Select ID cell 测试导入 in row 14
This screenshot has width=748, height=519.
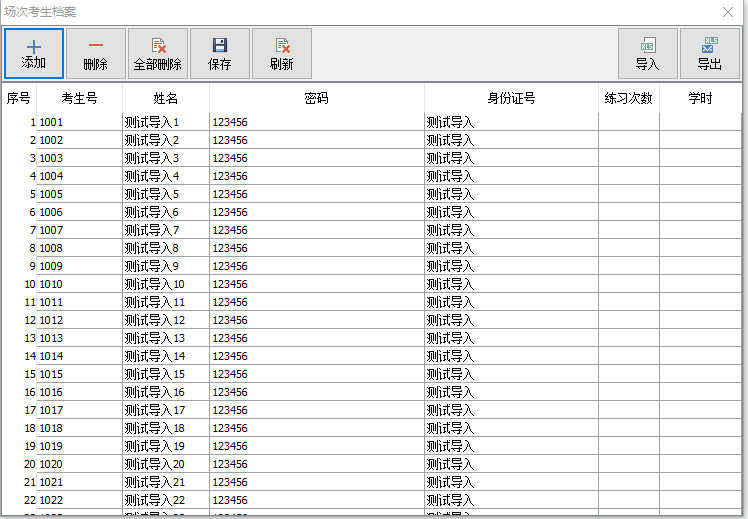511,356
